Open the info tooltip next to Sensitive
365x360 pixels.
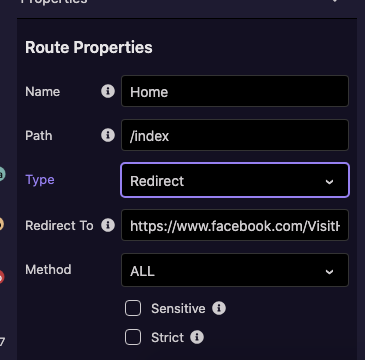coord(219,308)
